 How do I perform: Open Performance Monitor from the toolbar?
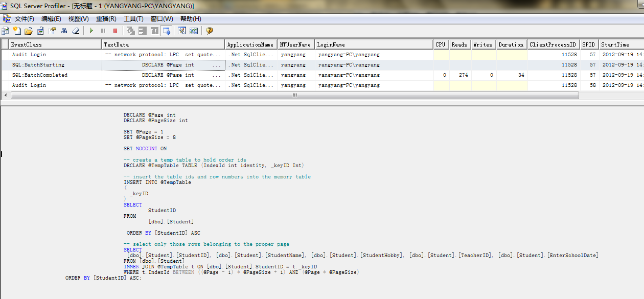click(194, 31)
